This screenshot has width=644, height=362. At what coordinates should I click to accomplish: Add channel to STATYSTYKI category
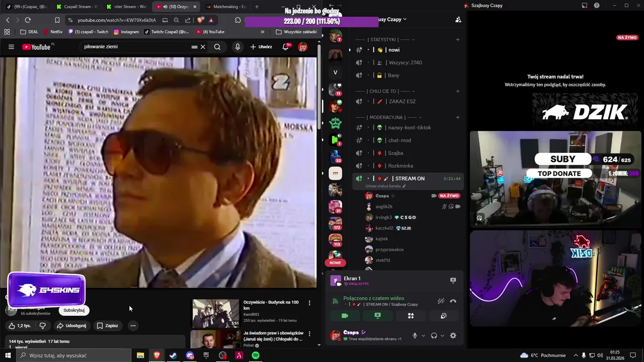(x=457, y=39)
